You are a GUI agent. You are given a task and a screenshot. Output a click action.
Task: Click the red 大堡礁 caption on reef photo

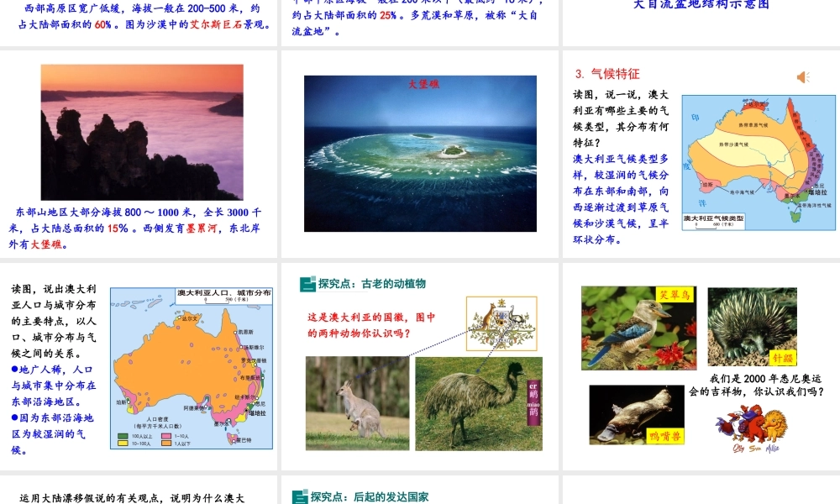tap(423, 84)
